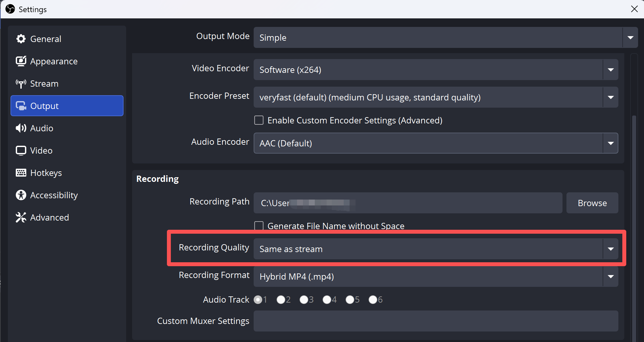This screenshot has height=342, width=644.
Task: Open the Encoder Preset dropdown
Action: pyautogui.click(x=436, y=97)
